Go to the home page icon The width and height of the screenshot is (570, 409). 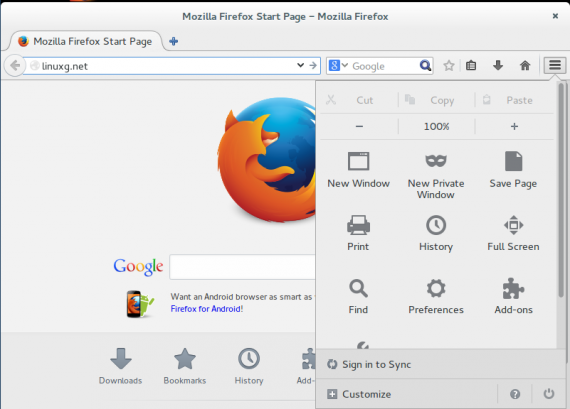tap(525, 66)
